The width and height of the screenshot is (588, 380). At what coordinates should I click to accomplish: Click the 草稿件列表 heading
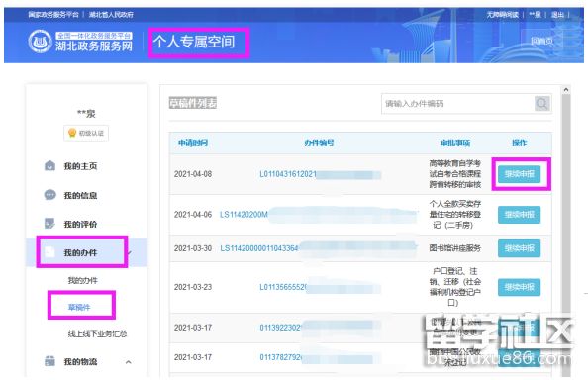[193, 103]
